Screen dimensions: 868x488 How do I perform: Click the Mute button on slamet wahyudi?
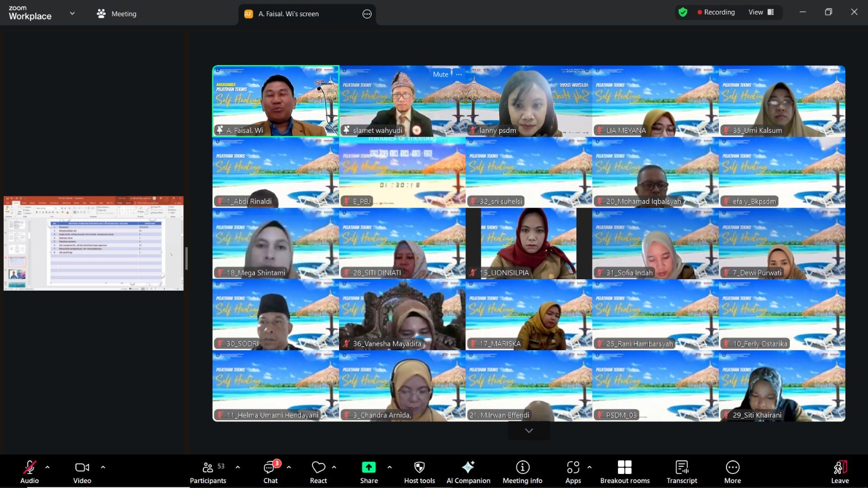(441, 74)
